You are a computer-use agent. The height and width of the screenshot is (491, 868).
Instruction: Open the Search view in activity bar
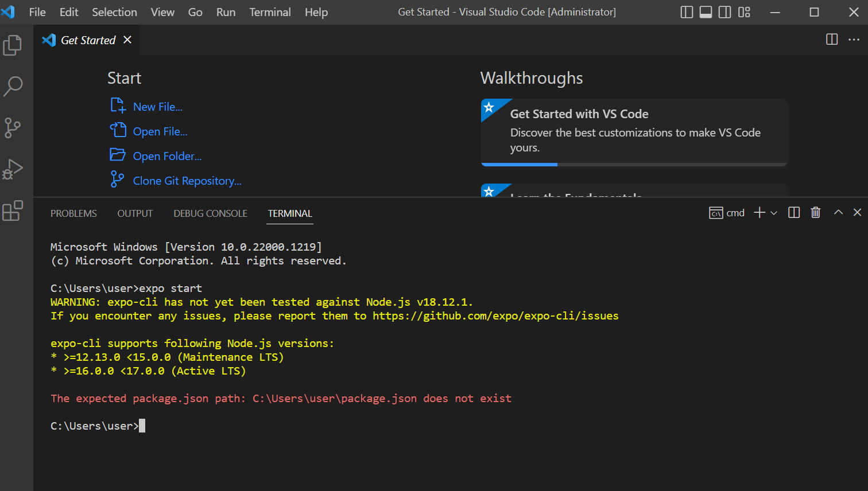(x=13, y=87)
